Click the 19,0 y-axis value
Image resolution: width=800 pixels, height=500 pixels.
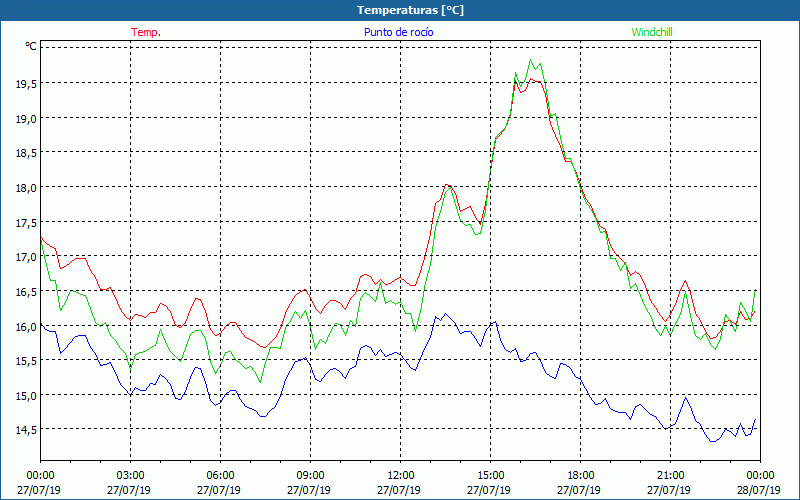click(x=26, y=119)
